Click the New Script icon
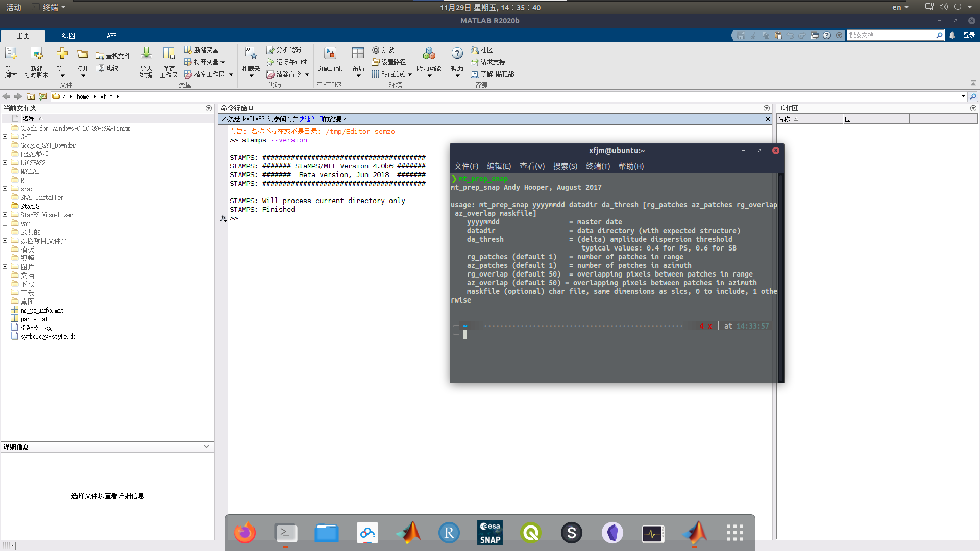980x551 pixels. click(11, 54)
